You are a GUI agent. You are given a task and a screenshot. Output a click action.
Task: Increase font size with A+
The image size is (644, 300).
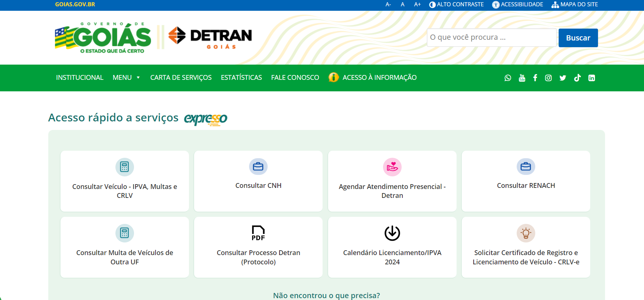pyautogui.click(x=417, y=4)
